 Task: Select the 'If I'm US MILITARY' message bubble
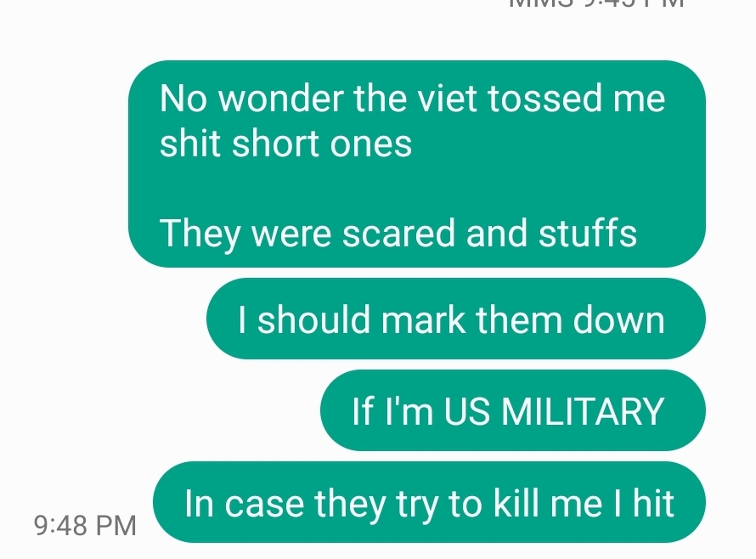513,410
